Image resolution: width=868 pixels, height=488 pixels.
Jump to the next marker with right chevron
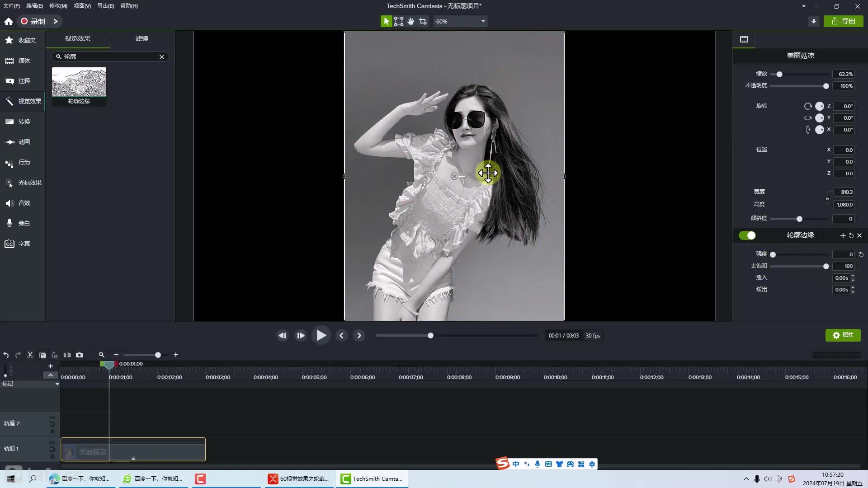(359, 336)
